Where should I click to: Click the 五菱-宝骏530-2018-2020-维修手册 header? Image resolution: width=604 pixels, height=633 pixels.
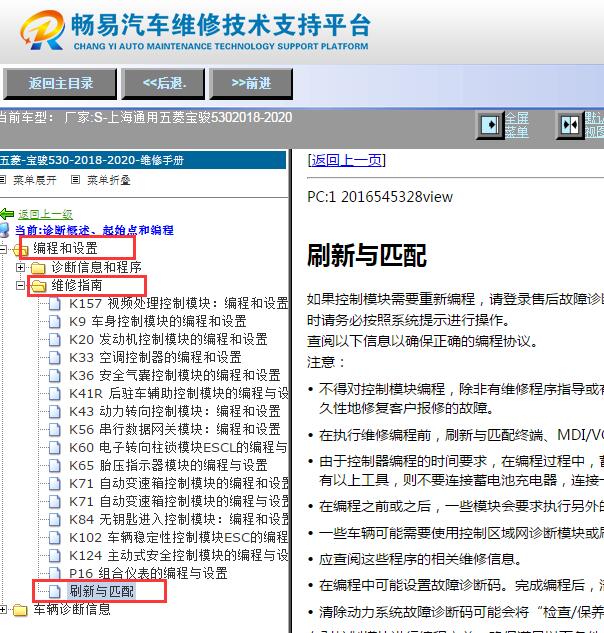point(143,160)
